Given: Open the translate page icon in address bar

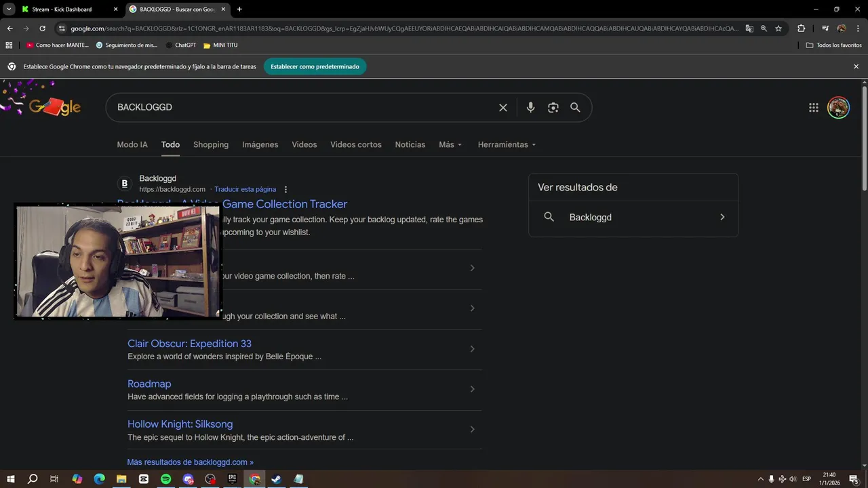Looking at the screenshot, I should pos(749,28).
